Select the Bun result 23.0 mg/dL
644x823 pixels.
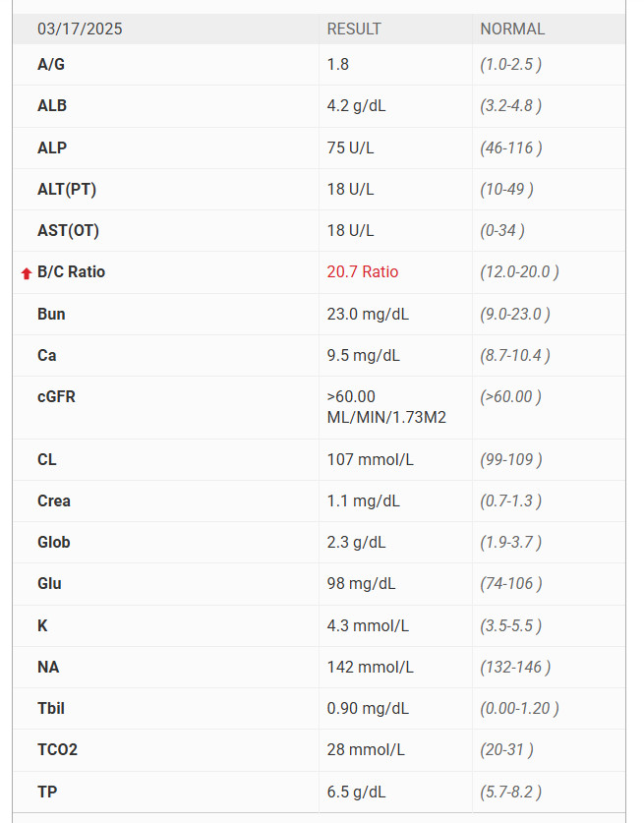pos(368,314)
